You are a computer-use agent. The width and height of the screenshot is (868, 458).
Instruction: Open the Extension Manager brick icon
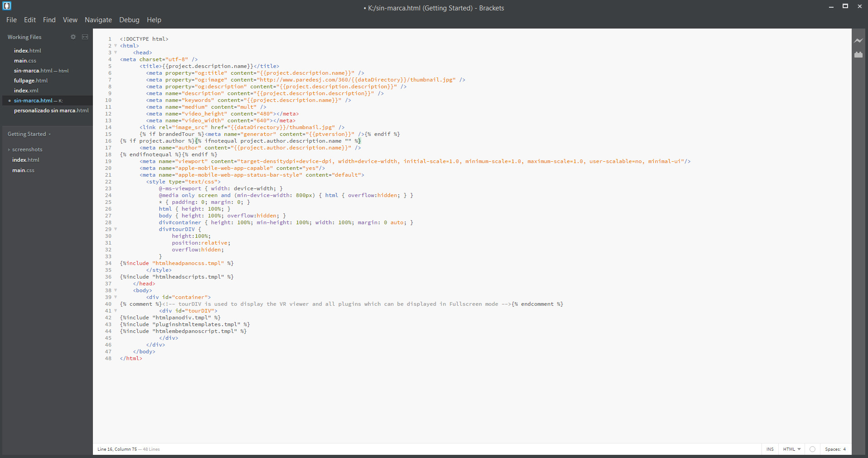858,55
